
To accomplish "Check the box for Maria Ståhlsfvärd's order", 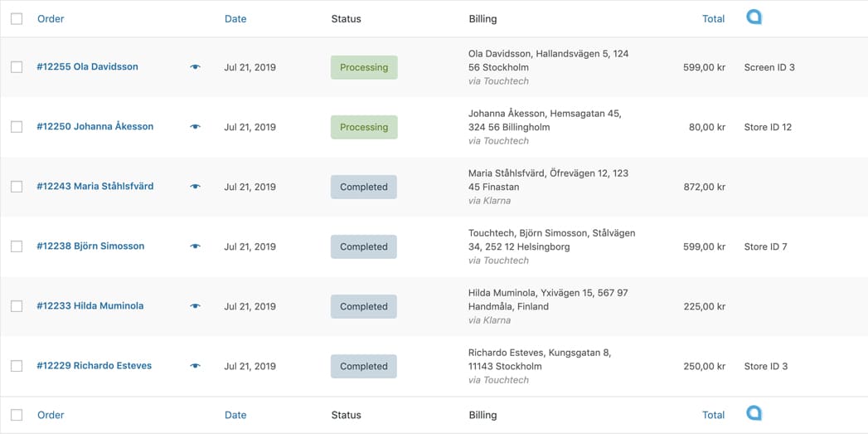I will point(17,187).
